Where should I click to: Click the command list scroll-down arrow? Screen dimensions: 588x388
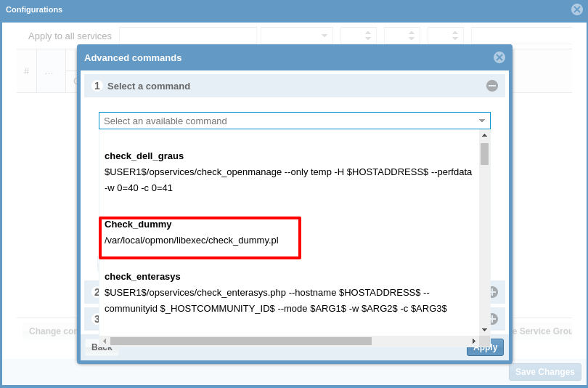pyautogui.click(x=484, y=329)
